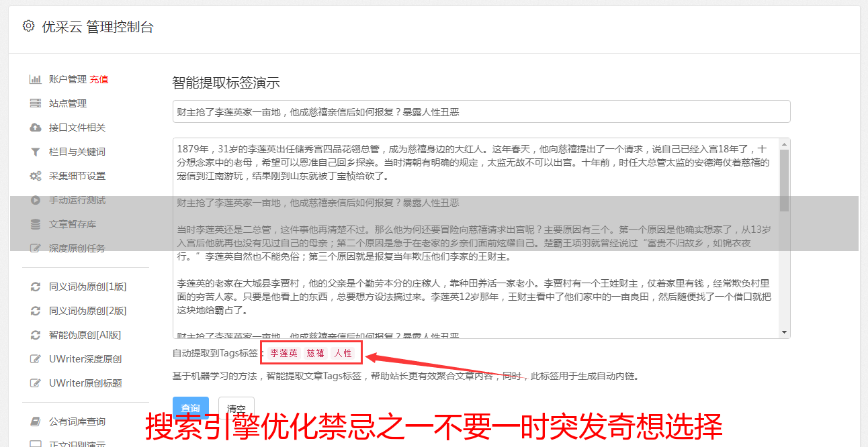Click the filter funnel icon for 栏目与关键词
Viewport: 868px width, 447px height.
click(36, 152)
